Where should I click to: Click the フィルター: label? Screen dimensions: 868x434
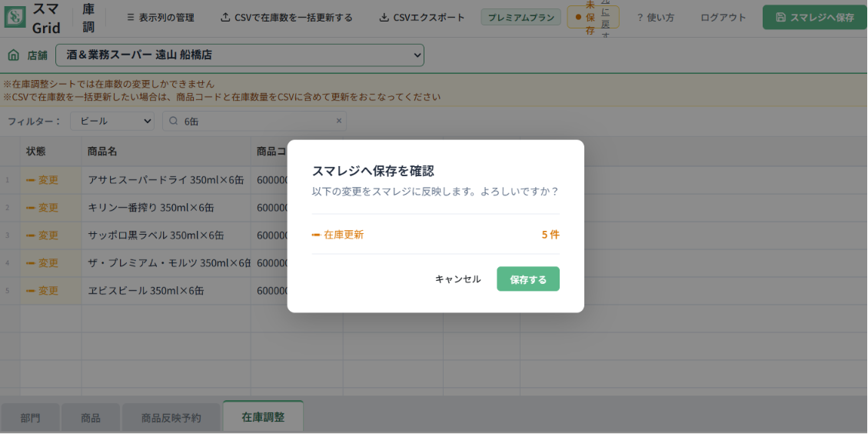(x=35, y=121)
